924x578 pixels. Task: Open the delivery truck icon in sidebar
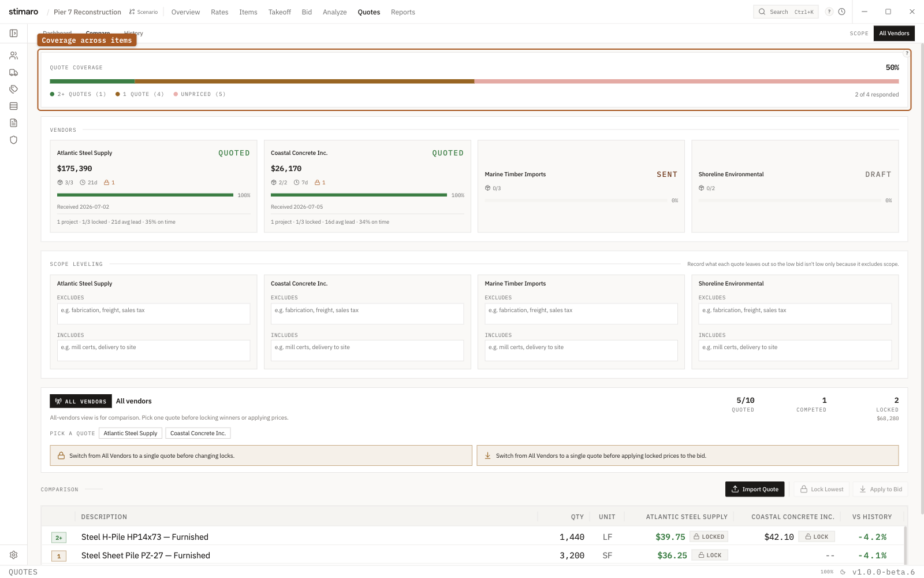pos(14,72)
